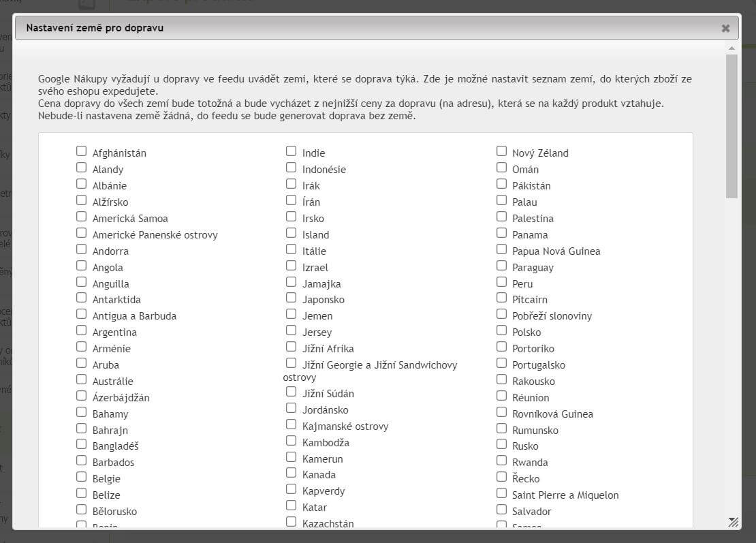Select the Bělorusko checkbox
This screenshot has width=756, height=543.
point(82,510)
